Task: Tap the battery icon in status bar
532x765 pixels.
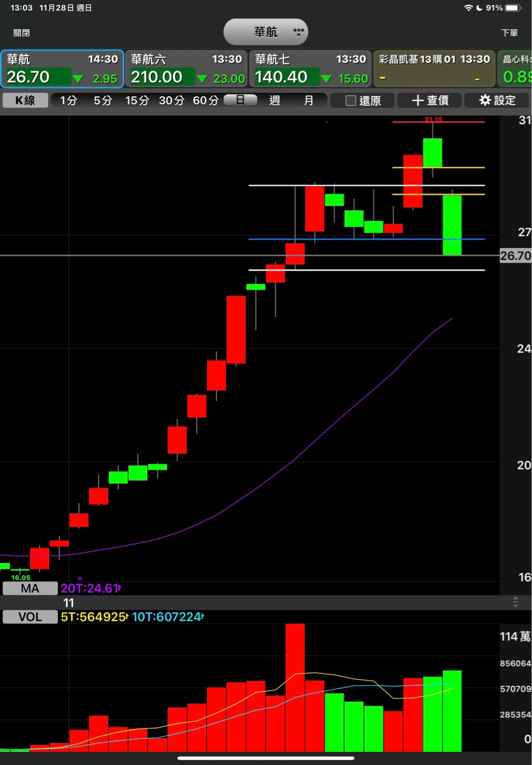Action: coord(513,8)
